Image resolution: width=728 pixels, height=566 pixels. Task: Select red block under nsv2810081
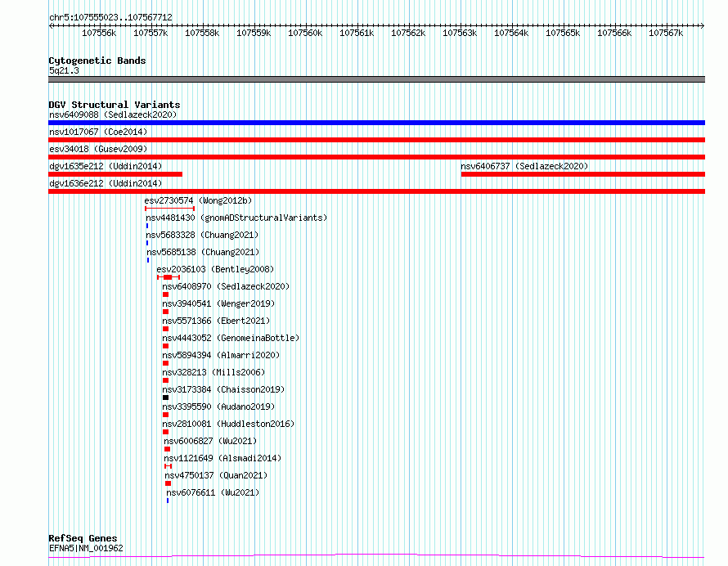166,432
